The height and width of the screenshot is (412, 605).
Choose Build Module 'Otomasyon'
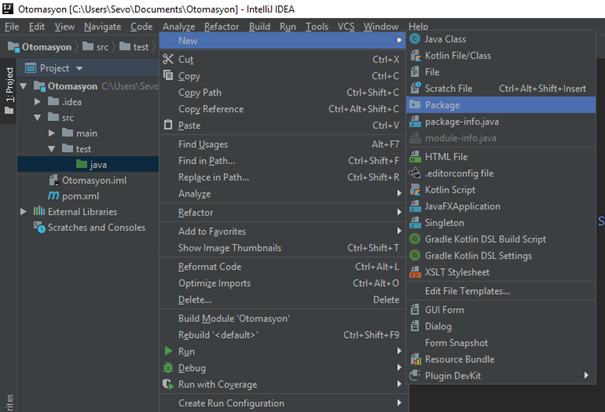click(x=282, y=318)
